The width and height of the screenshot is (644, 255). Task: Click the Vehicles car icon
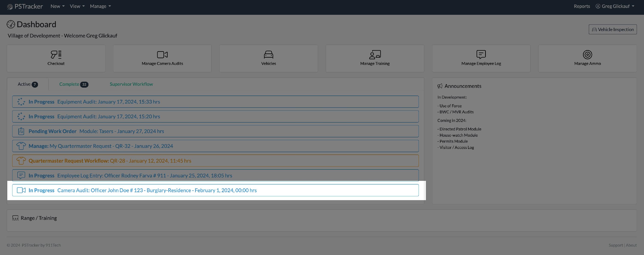tap(269, 54)
